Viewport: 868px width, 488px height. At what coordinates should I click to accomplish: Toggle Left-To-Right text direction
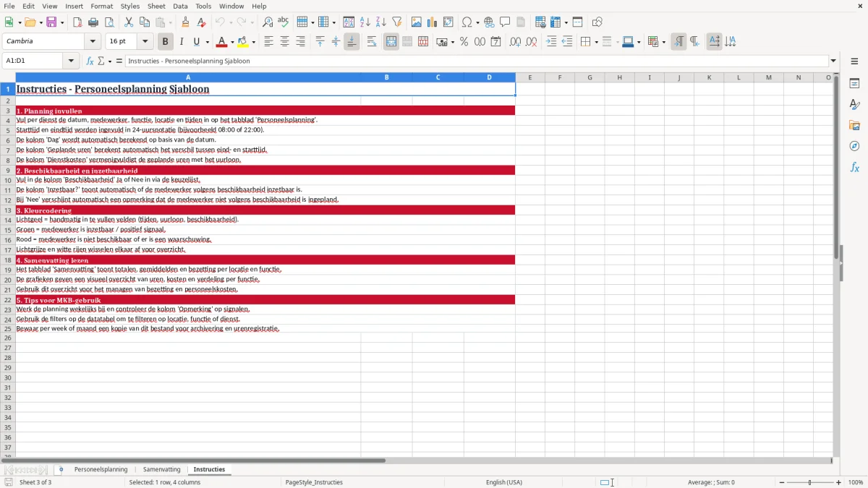(x=678, y=42)
